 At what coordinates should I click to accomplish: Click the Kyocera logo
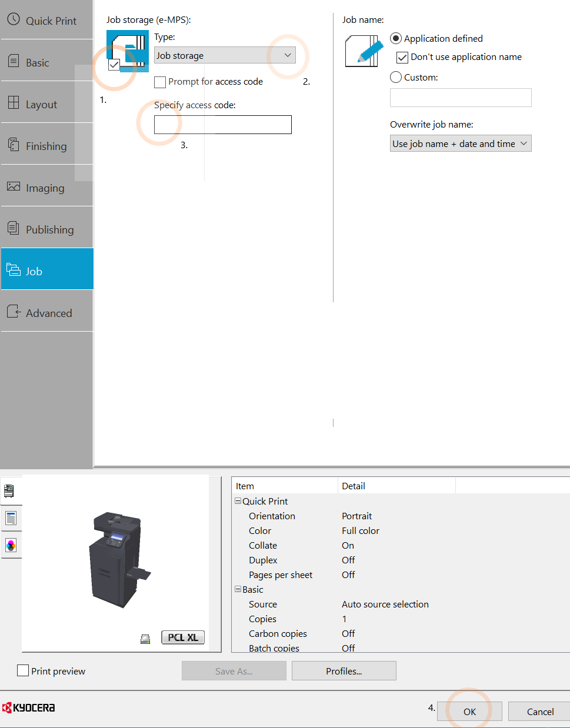pos(29,707)
